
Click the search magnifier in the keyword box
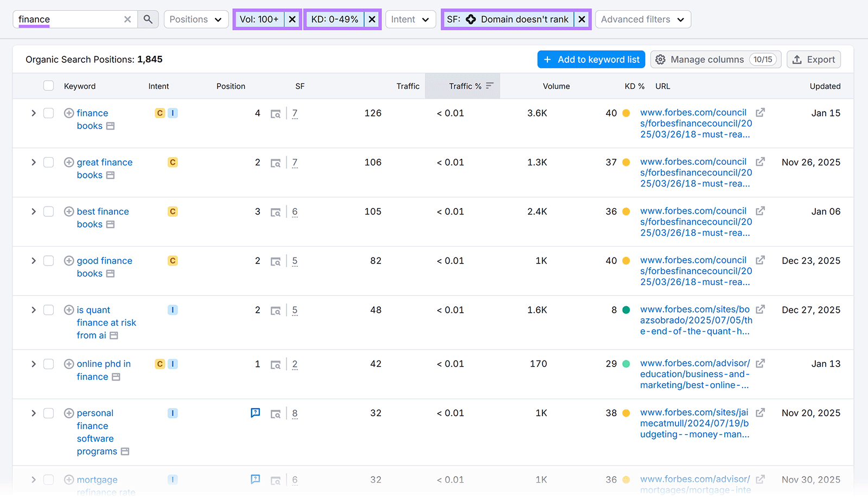click(147, 19)
